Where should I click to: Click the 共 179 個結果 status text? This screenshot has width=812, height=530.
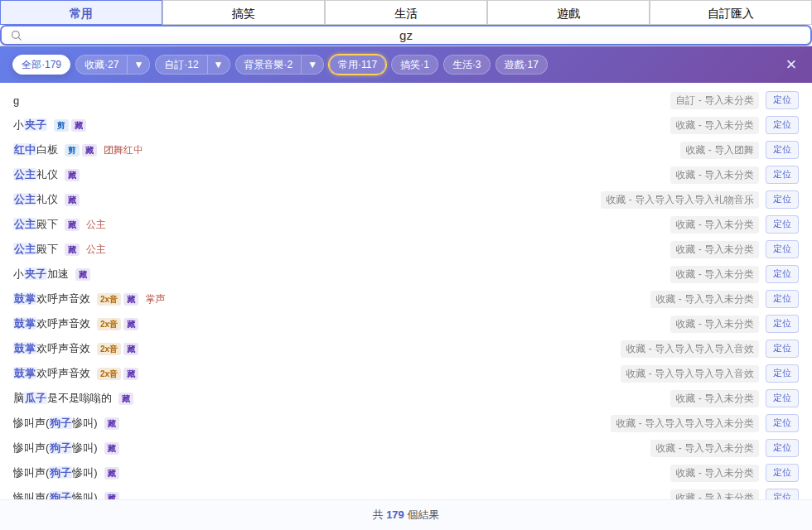click(406, 515)
